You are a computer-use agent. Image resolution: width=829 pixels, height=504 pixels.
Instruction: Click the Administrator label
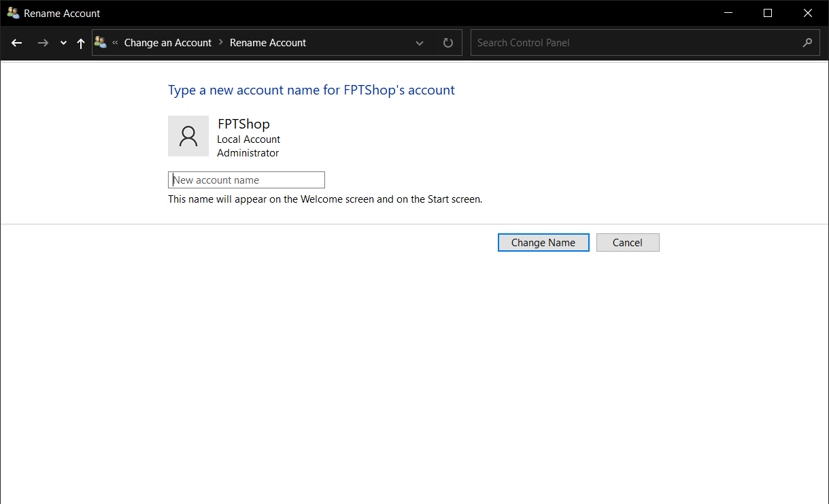[x=248, y=153]
